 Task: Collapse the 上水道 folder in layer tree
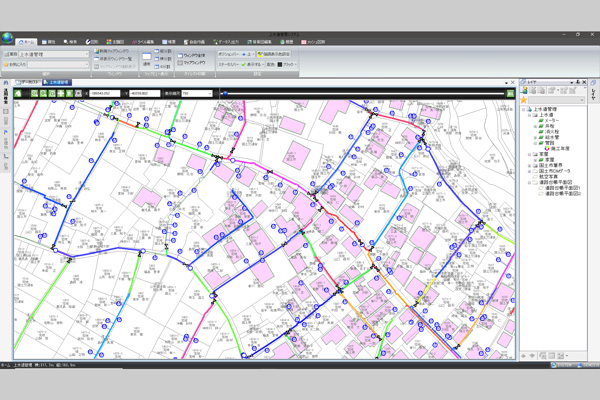click(530, 115)
